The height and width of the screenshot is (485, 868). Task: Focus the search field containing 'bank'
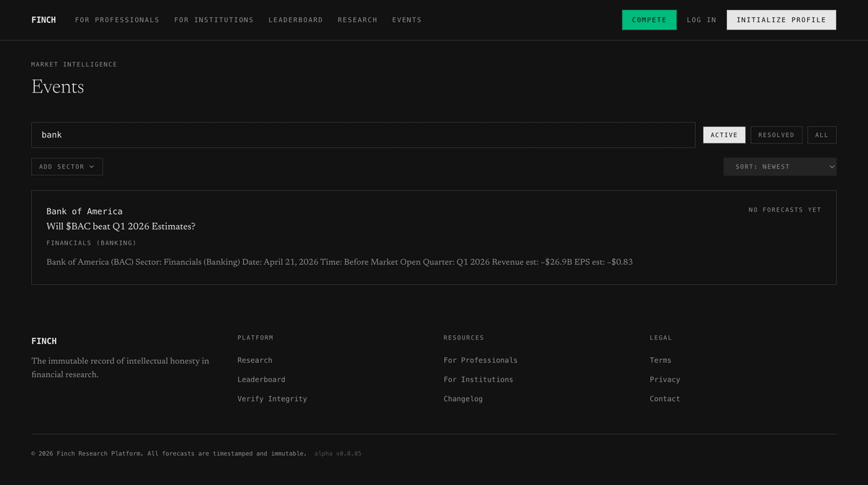pos(362,135)
